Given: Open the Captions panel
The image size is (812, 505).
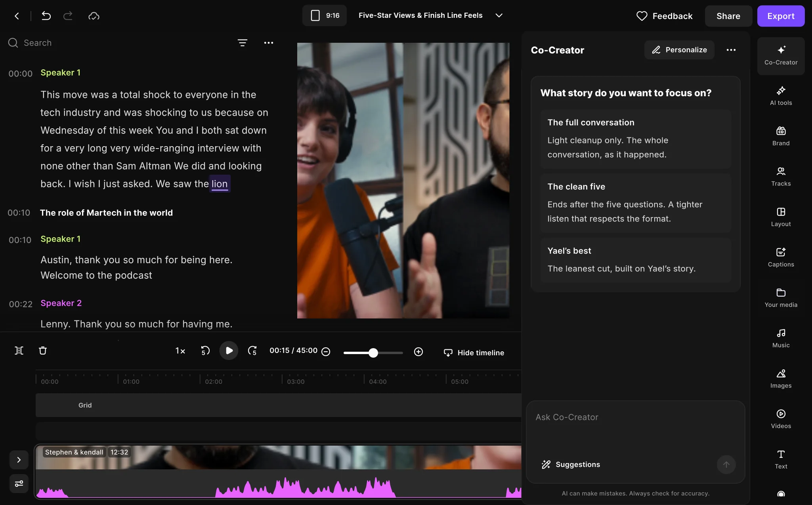Looking at the screenshot, I should (781, 257).
